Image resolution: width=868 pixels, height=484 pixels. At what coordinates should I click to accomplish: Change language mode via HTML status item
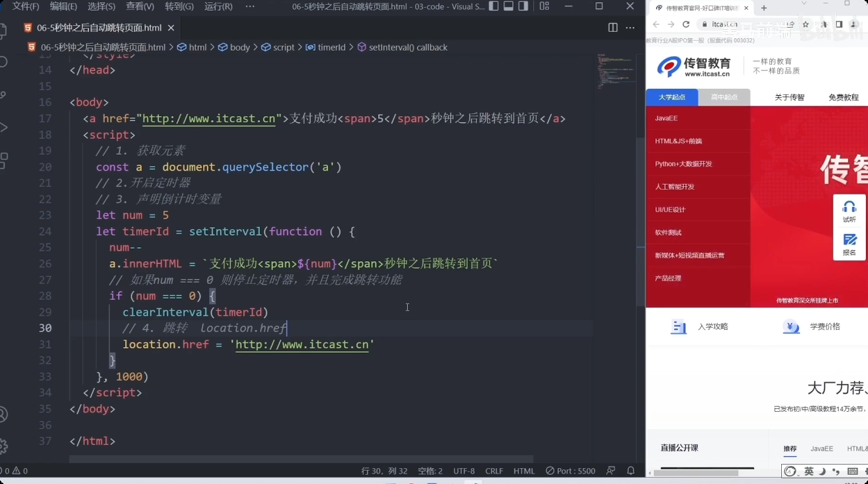[524, 471]
